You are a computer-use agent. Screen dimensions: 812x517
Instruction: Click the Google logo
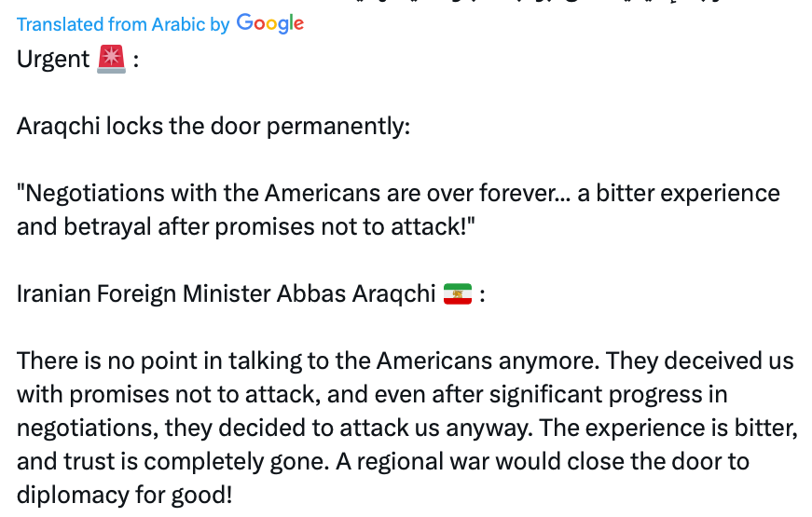pos(270,23)
